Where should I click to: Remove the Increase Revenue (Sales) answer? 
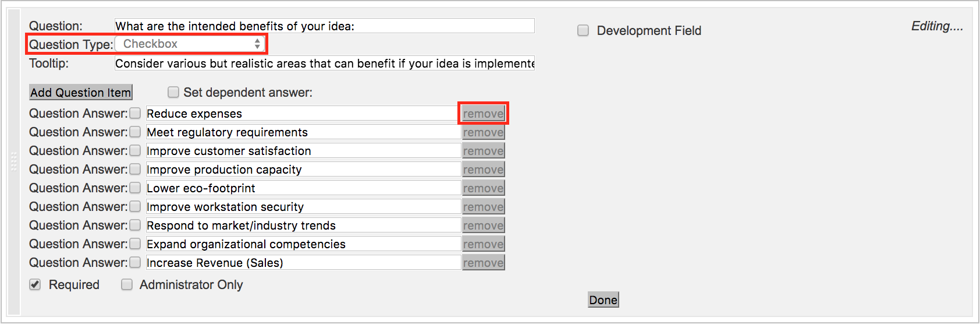[483, 263]
